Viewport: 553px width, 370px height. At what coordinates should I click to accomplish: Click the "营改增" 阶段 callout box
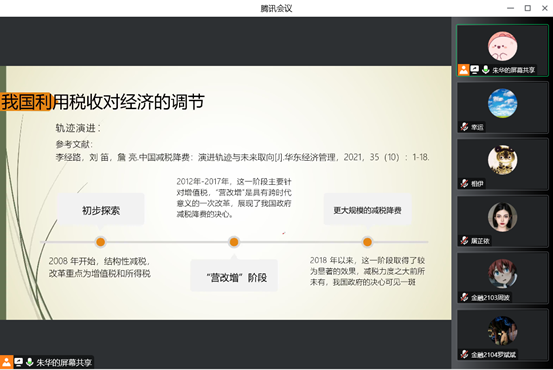click(234, 275)
